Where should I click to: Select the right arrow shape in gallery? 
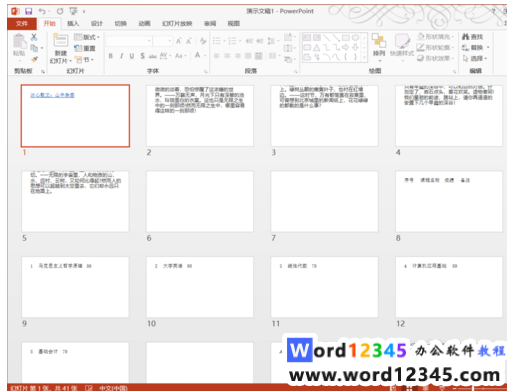[346, 47]
